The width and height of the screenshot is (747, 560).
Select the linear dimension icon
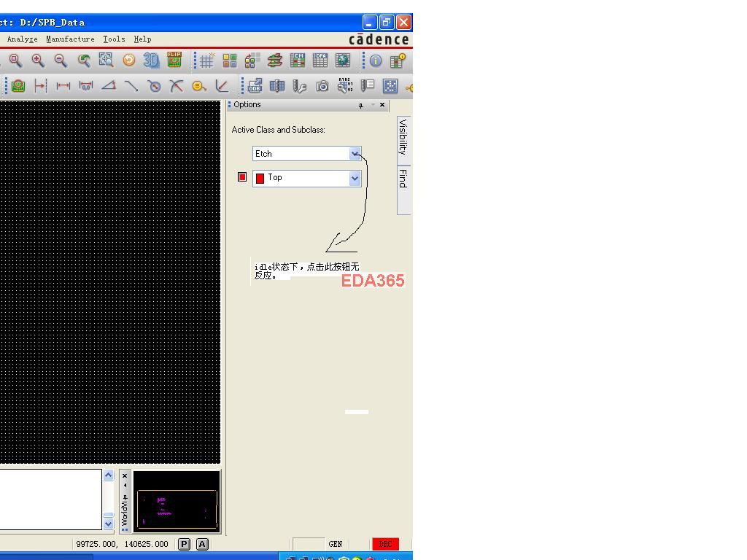pyautogui.click(x=63, y=86)
